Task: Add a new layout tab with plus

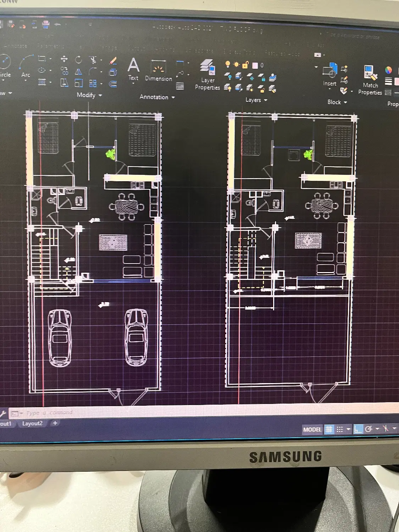Action: (55, 423)
